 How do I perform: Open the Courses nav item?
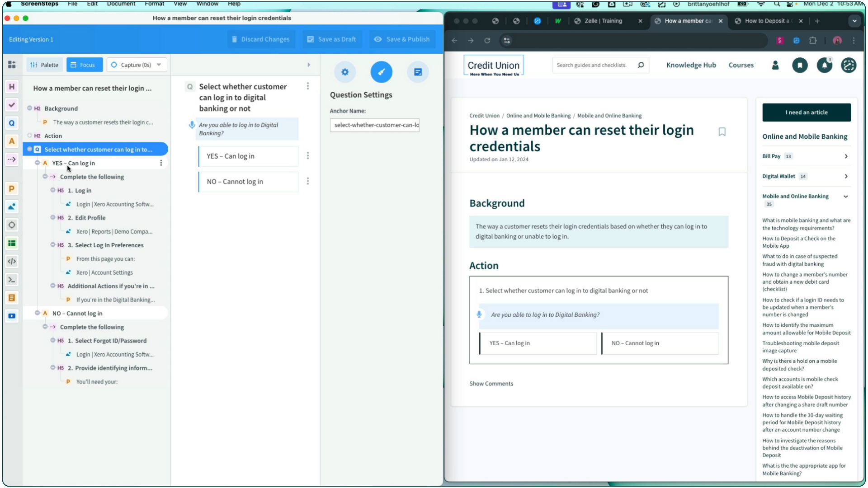point(741,65)
